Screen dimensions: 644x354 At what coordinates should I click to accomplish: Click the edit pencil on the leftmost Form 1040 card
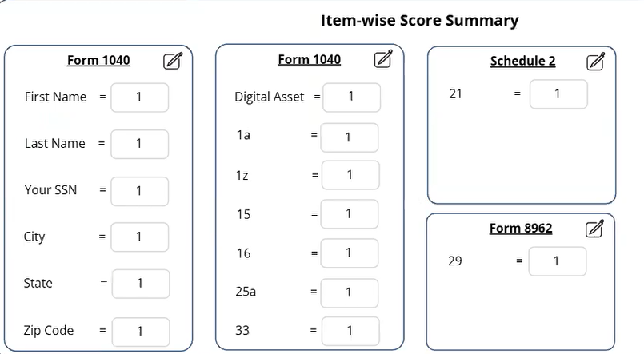click(x=173, y=61)
